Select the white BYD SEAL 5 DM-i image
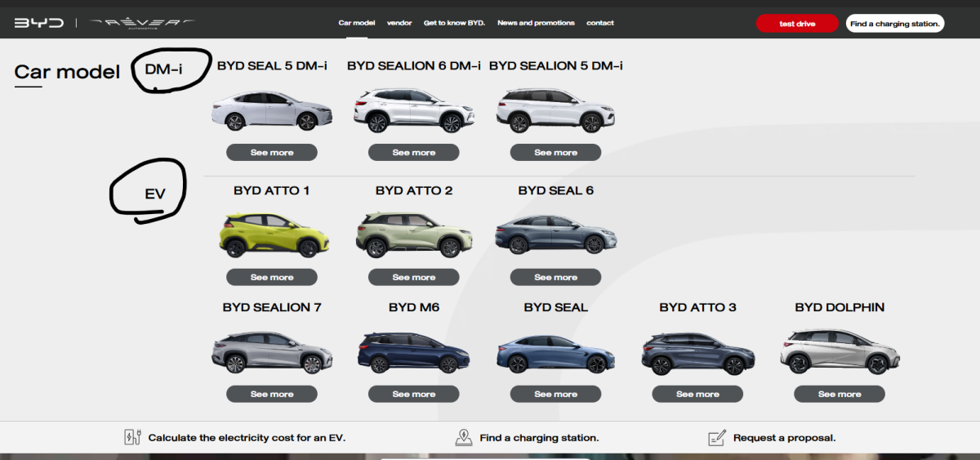The width and height of the screenshot is (980, 460). [x=272, y=110]
